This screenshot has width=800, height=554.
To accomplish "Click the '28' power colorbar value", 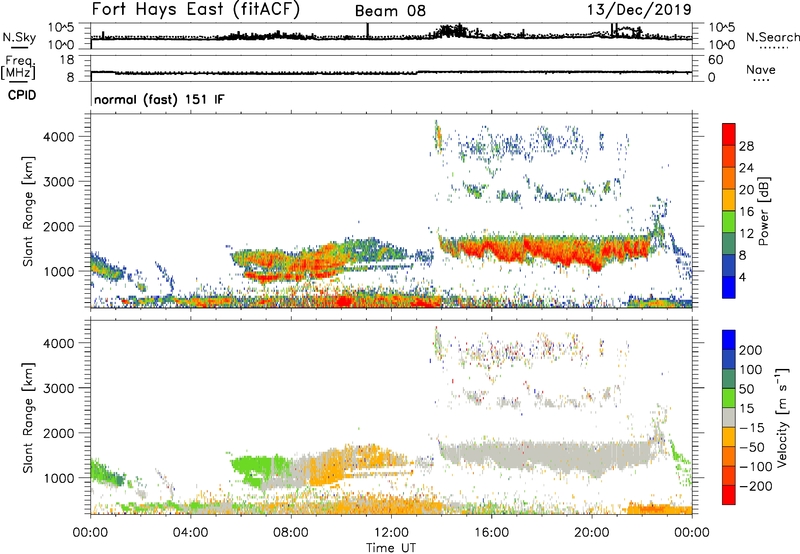I will tap(746, 146).
